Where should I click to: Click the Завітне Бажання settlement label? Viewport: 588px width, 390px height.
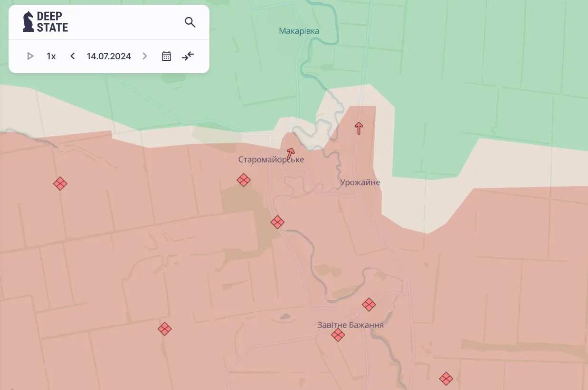[x=351, y=325]
